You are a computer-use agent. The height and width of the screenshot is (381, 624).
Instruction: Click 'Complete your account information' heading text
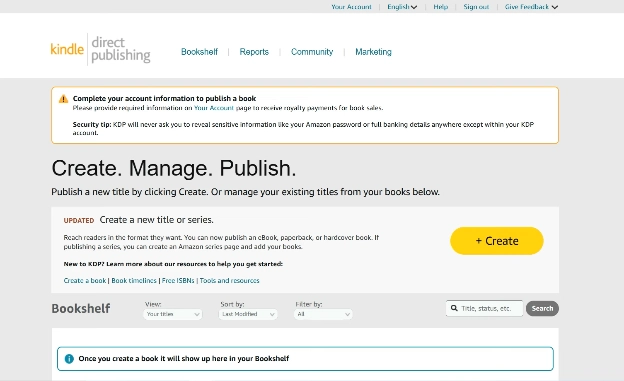click(x=164, y=98)
